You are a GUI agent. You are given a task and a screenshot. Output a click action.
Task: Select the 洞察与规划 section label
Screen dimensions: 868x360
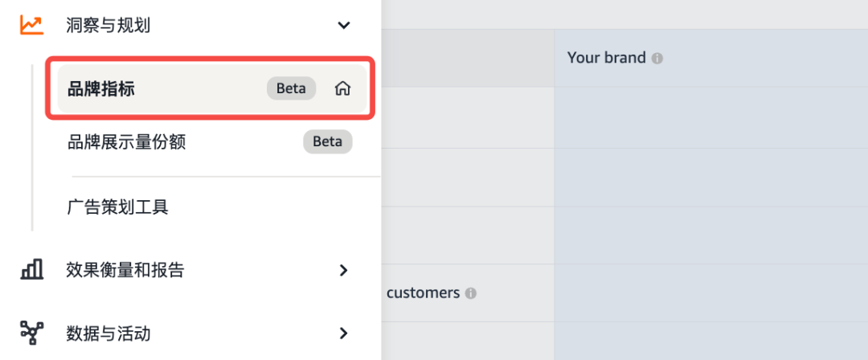(108, 26)
